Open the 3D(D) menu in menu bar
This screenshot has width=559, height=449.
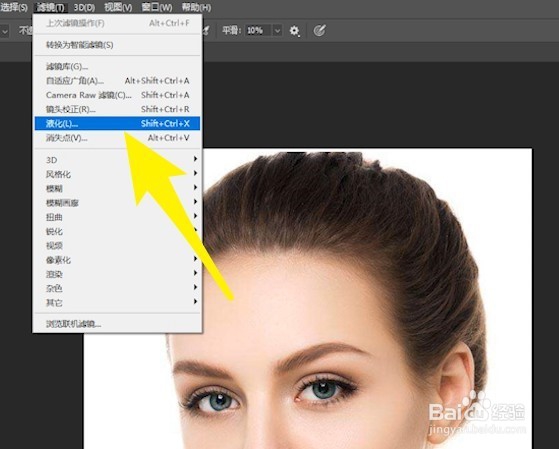tap(84, 7)
